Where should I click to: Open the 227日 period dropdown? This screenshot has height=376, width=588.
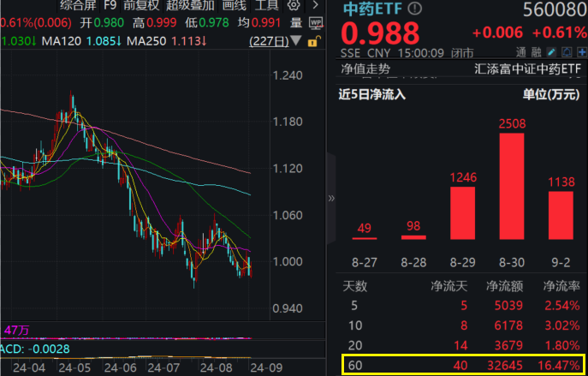273,41
